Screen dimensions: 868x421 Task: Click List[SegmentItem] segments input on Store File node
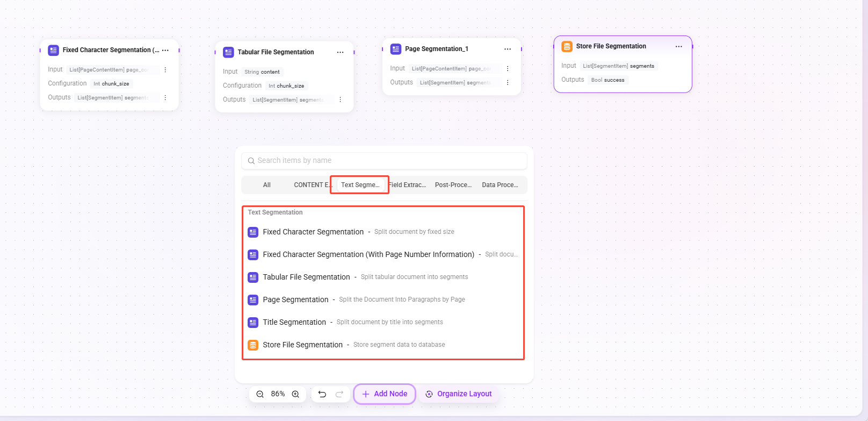point(619,66)
